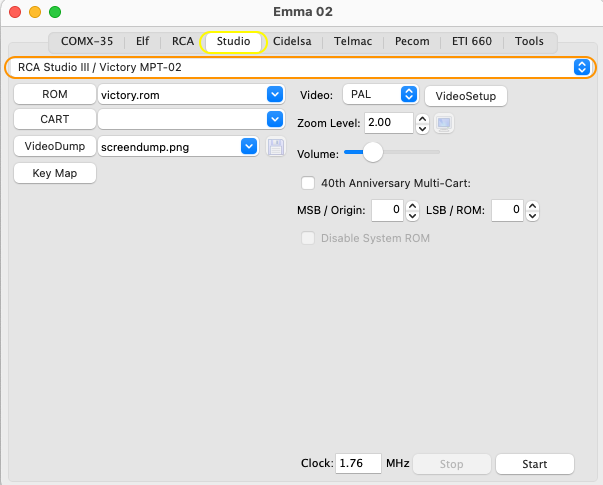Click the floppy disk save screendump icon
603x485 pixels.
275,147
